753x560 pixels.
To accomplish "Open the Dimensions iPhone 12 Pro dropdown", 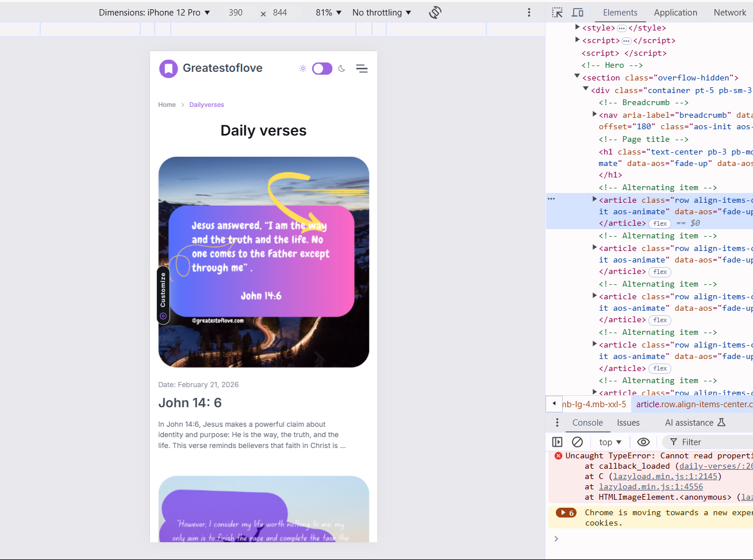I will [154, 13].
